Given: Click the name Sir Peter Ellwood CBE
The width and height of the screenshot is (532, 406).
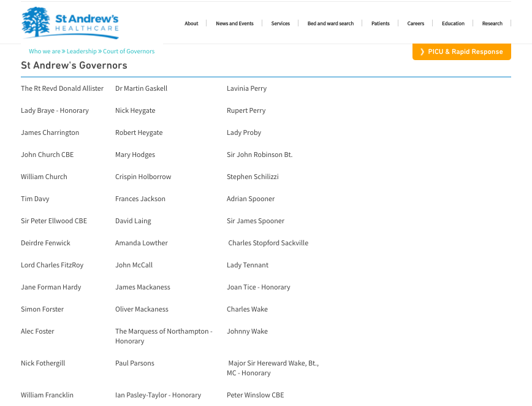Looking at the screenshot, I should coord(54,221).
